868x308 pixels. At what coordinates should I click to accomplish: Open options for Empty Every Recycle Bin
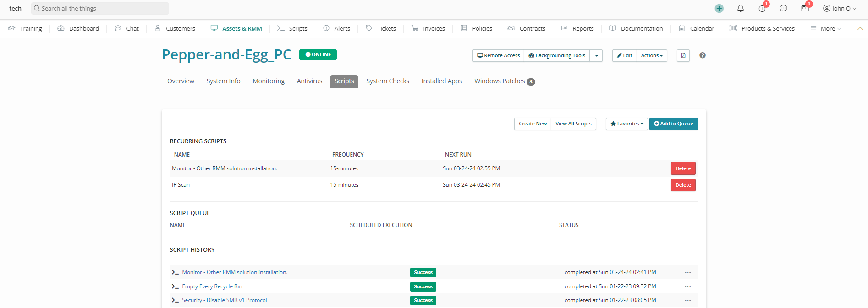pyautogui.click(x=687, y=286)
